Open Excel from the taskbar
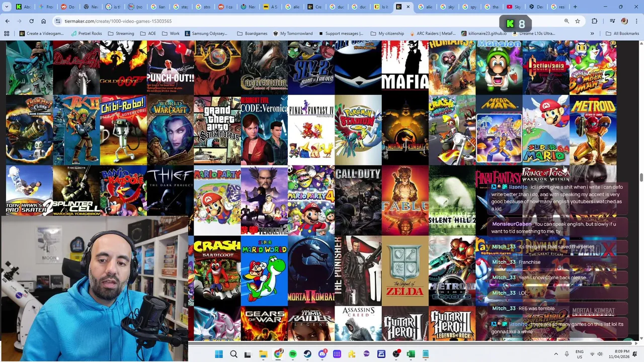 (x=411, y=354)
